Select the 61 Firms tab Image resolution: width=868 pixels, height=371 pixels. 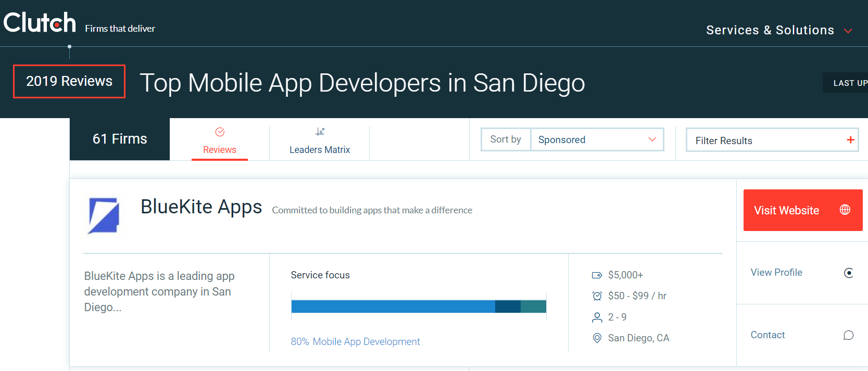click(120, 139)
